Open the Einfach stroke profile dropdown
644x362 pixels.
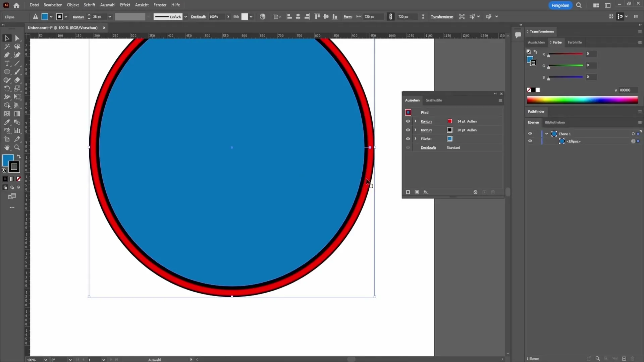185,17
